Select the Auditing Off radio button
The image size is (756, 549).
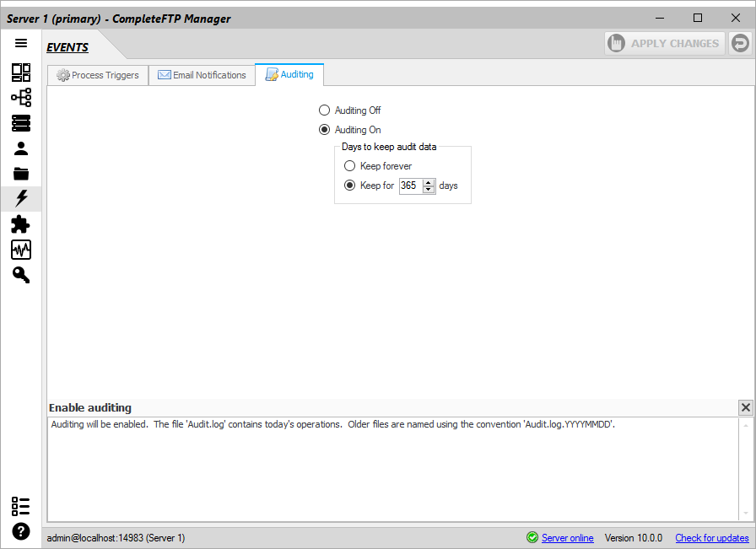point(325,110)
